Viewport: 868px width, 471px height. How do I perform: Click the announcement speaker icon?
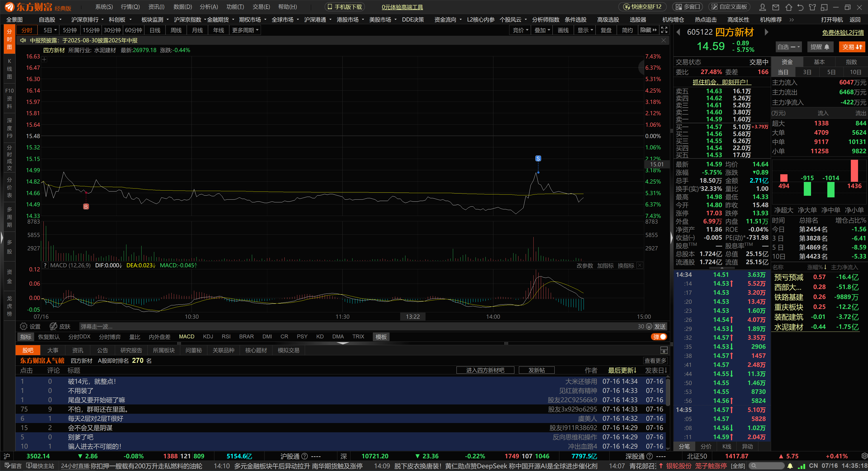click(x=23, y=41)
